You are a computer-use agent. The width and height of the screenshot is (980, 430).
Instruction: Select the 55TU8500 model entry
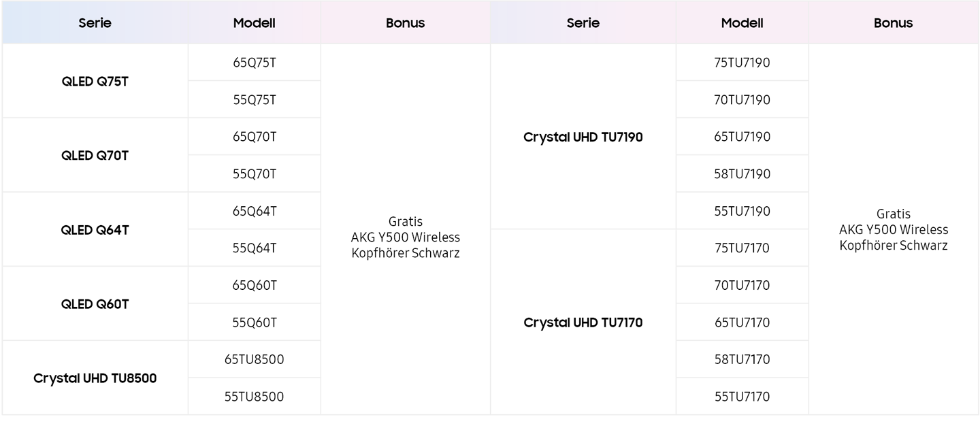tap(255, 397)
